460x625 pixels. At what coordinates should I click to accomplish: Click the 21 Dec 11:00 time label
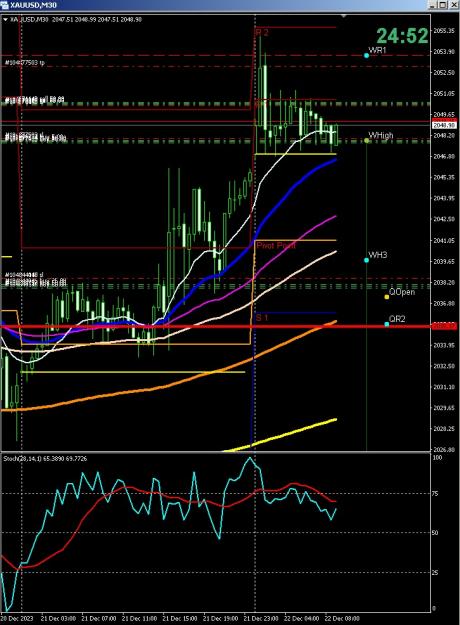[x=140, y=619]
